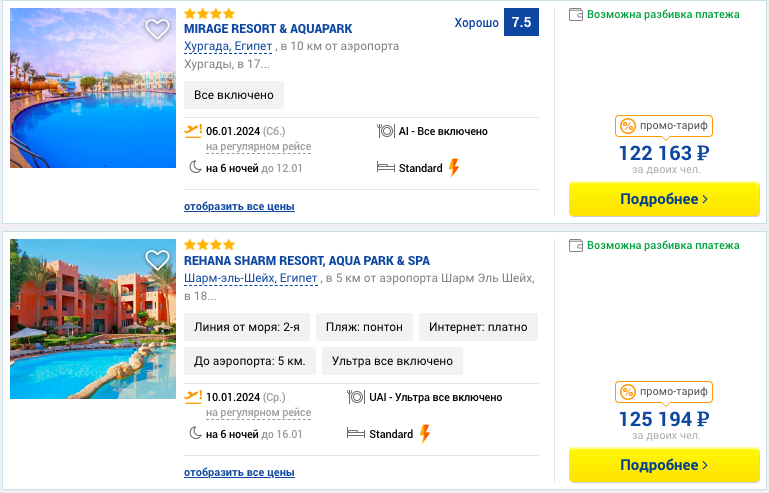
Task: Click the plane departure icon for 10.01.2024
Action: click(193, 397)
